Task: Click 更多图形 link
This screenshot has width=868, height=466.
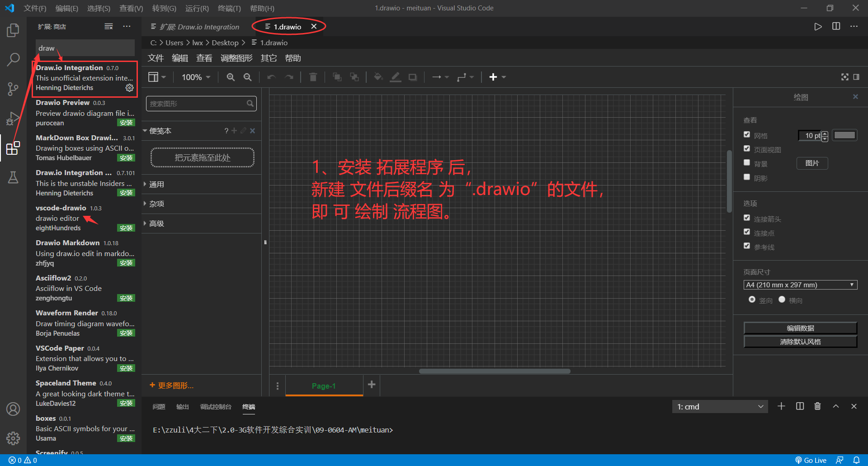Action: 172,385
